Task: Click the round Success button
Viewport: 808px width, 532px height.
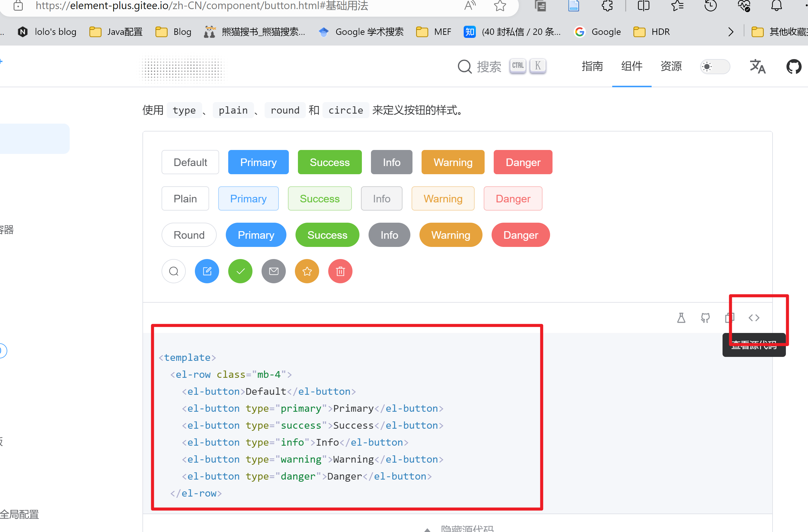Action: (327, 235)
